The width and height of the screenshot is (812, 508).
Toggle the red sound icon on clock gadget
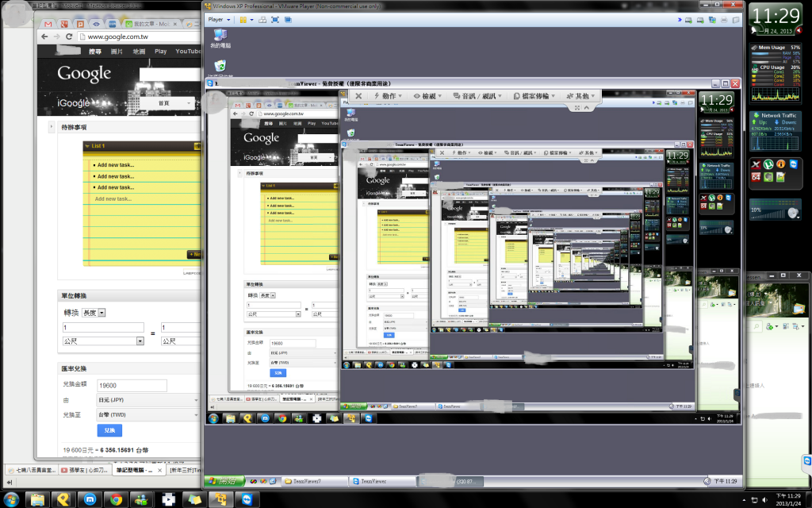point(799,31)
